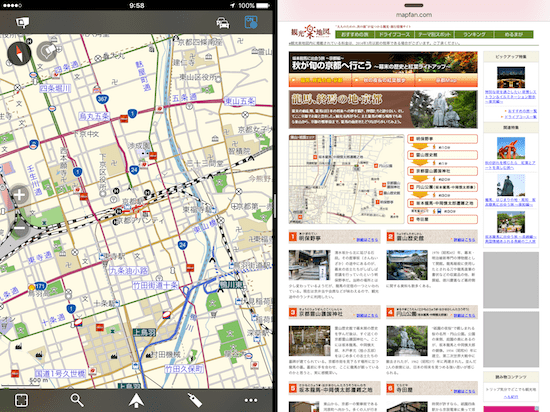Click the 詳細はこちら link for 霊山歴史館
The height and width of the screenshot is (412, 550).
pos(464,240)
